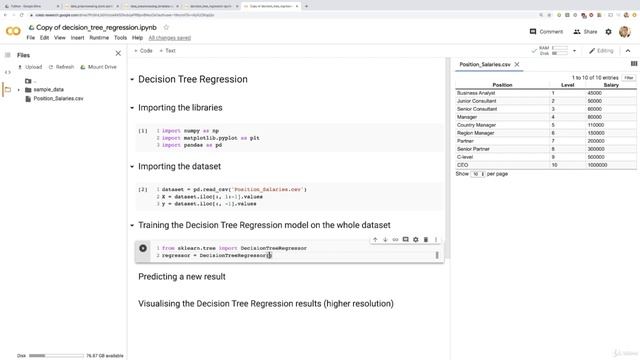
Task: Delete the cell with the trash icon
Action: [426, 240]
